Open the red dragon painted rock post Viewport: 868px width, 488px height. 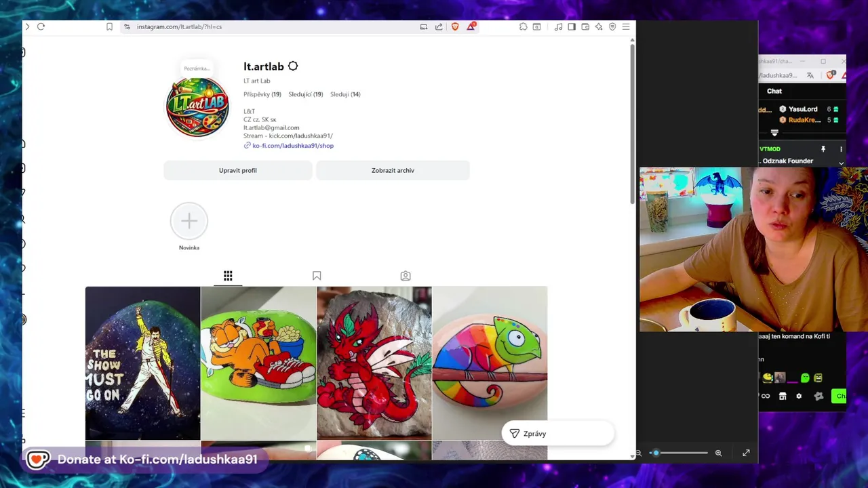[374, 363]
